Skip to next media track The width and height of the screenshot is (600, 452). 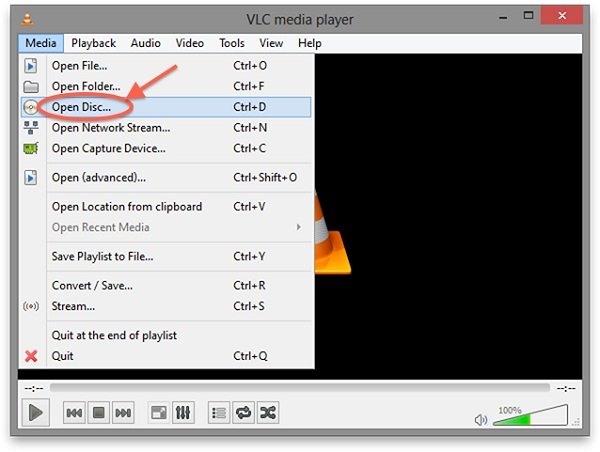123,413
